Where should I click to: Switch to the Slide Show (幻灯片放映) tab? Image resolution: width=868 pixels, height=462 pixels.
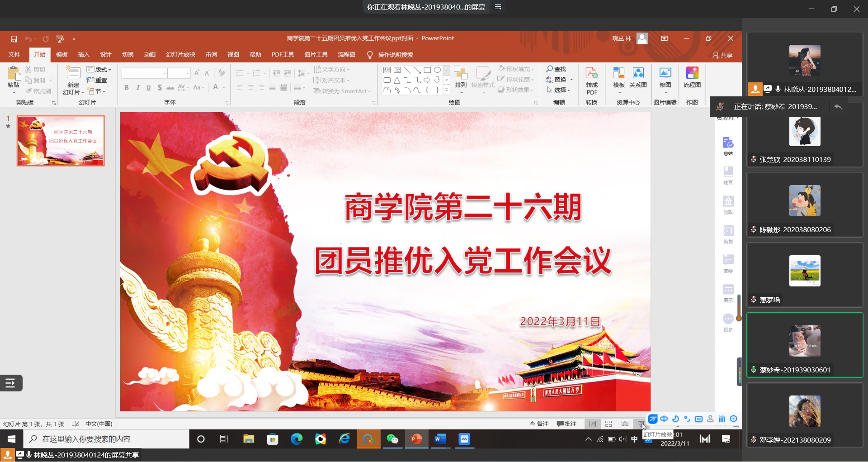coord(180,54)
